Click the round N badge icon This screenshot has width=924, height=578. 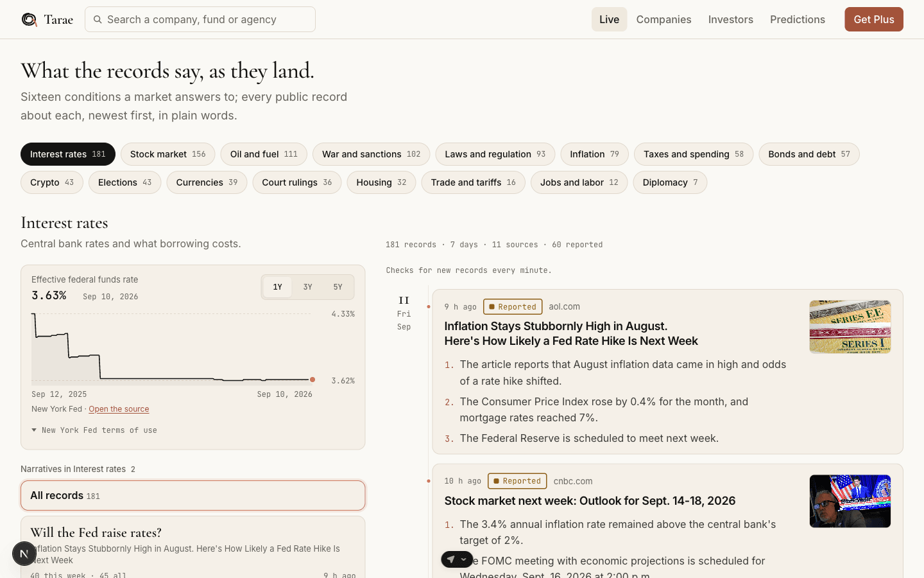point(24,554)
